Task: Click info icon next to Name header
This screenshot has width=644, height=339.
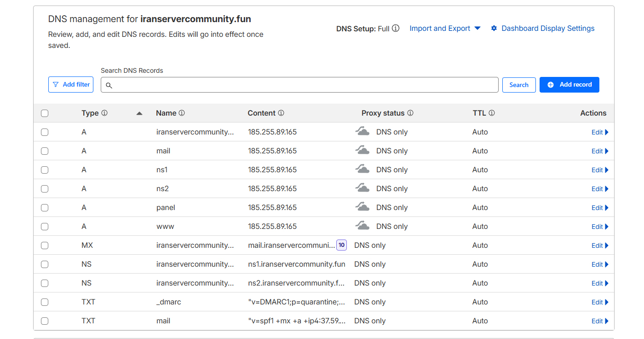Action: pos(182,113)
